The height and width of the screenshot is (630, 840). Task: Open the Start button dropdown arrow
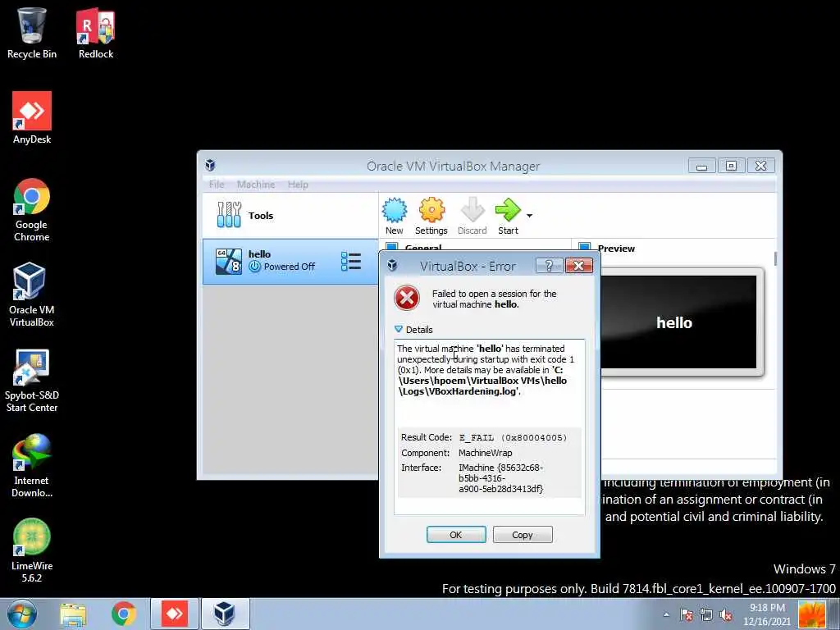(x=529, y=216)
